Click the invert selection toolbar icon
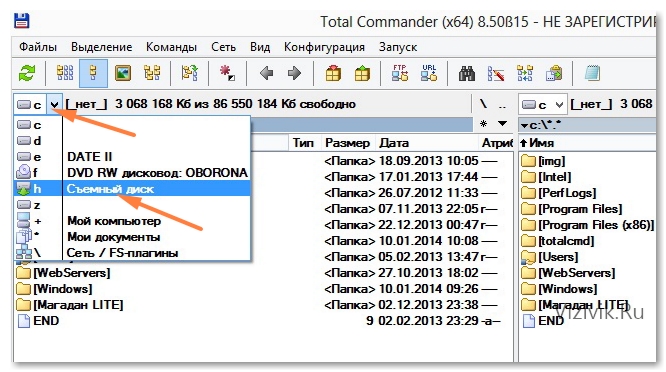 pos(228,73)
